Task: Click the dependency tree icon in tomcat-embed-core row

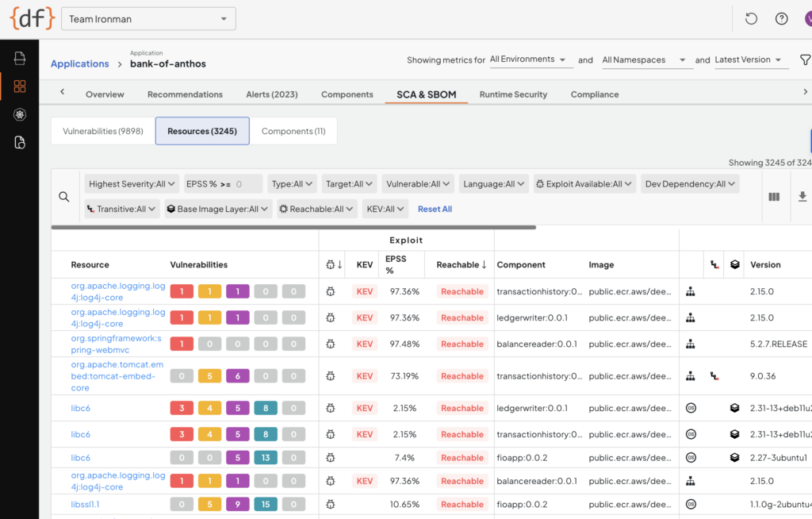Action: pos(691,376)
